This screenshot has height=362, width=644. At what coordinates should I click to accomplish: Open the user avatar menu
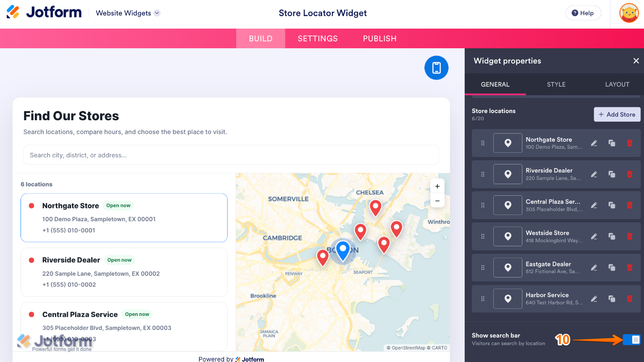[629, 13]
